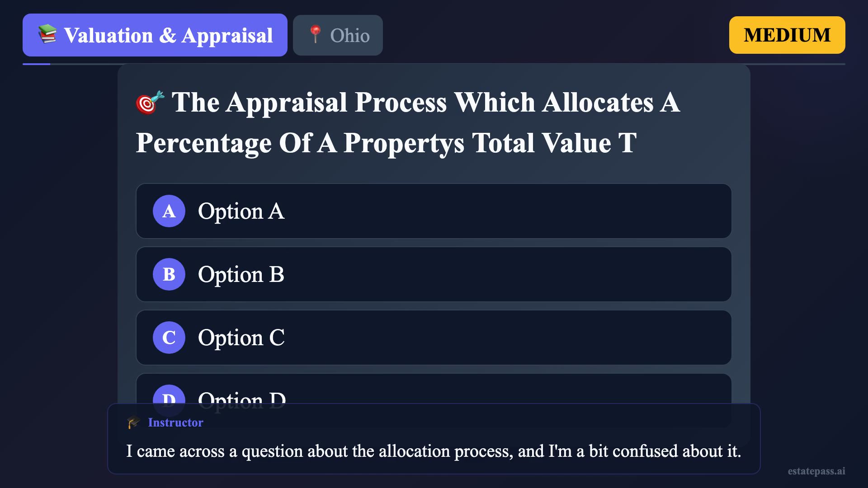868x488 pixels.
Task: Choose answer Option B
Action: click(x=434, y=274)
